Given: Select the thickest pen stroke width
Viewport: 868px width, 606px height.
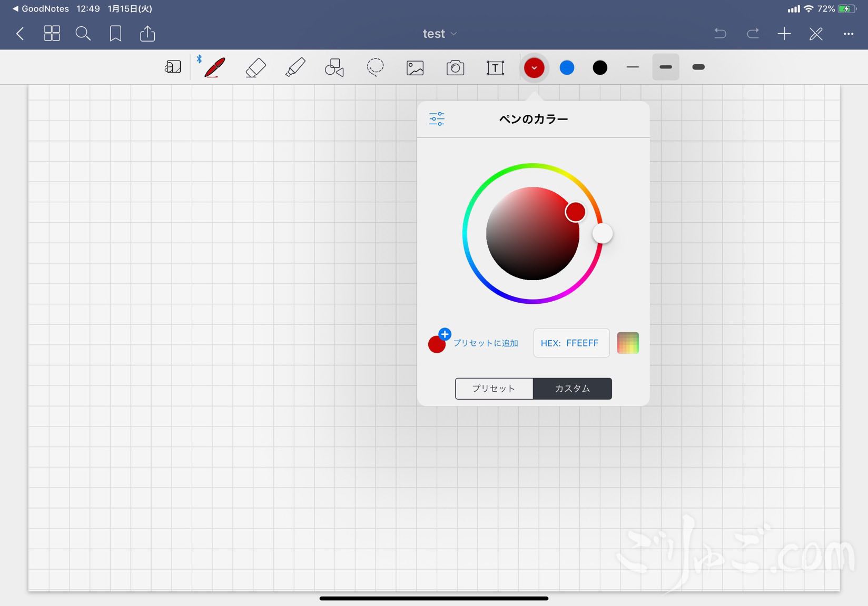Looking at the screenshot, I should (698, 67).
